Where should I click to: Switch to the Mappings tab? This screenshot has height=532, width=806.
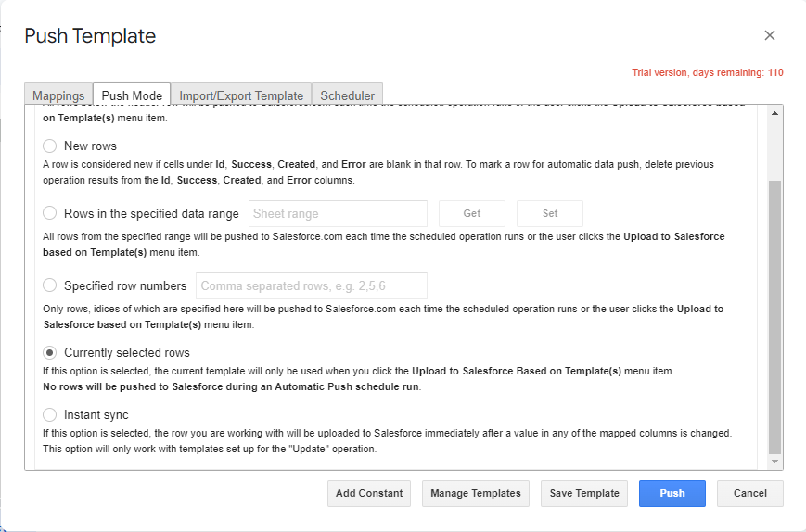pos(58,95)
